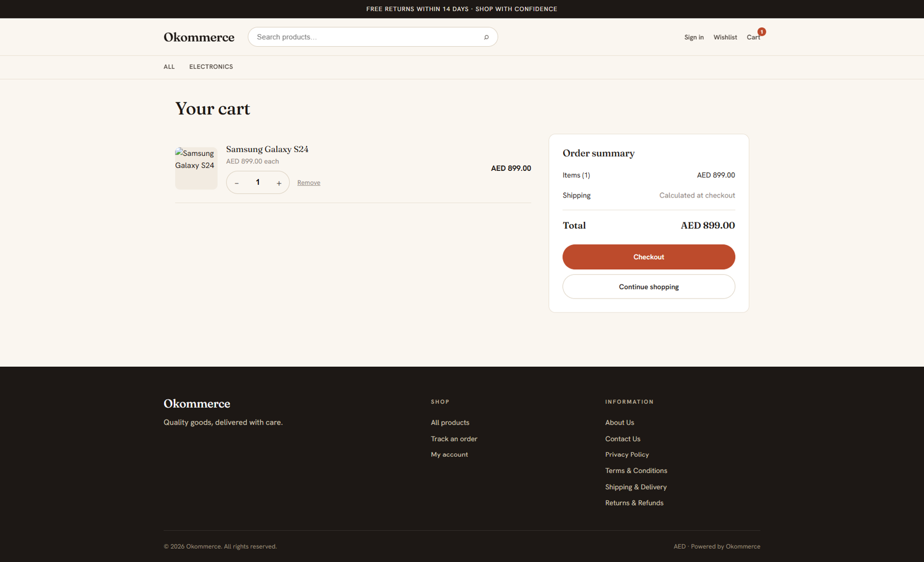Screen dimensions: 924x562
Task: Click the 'Total' label in summary
Action: (x=574, y=225)
